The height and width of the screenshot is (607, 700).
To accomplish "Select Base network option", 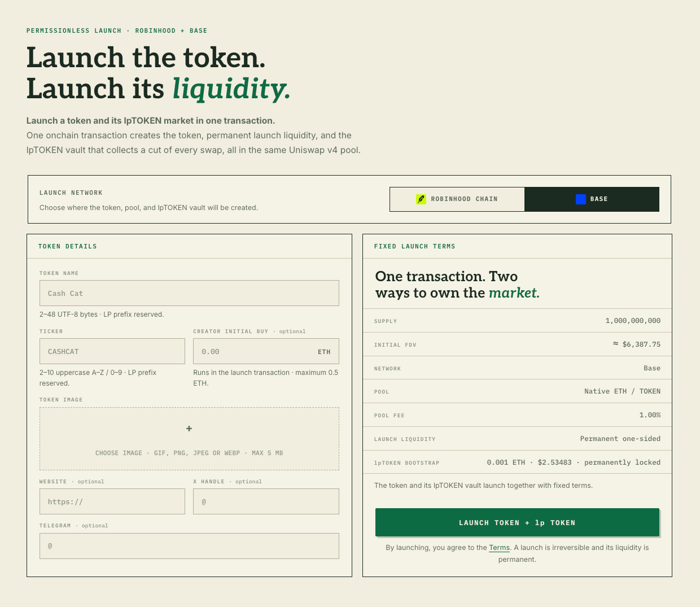I will tap(592, 199).
